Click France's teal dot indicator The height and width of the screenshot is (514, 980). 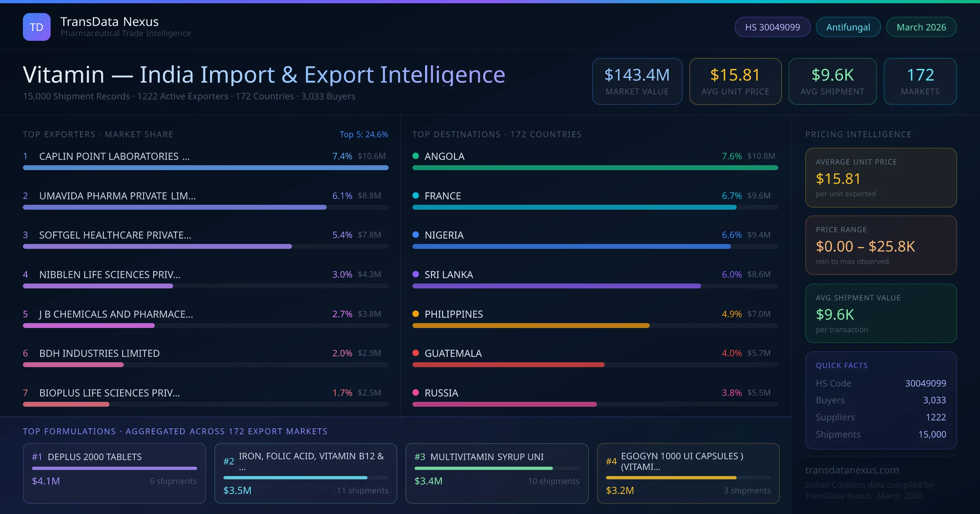coord(416,195)
